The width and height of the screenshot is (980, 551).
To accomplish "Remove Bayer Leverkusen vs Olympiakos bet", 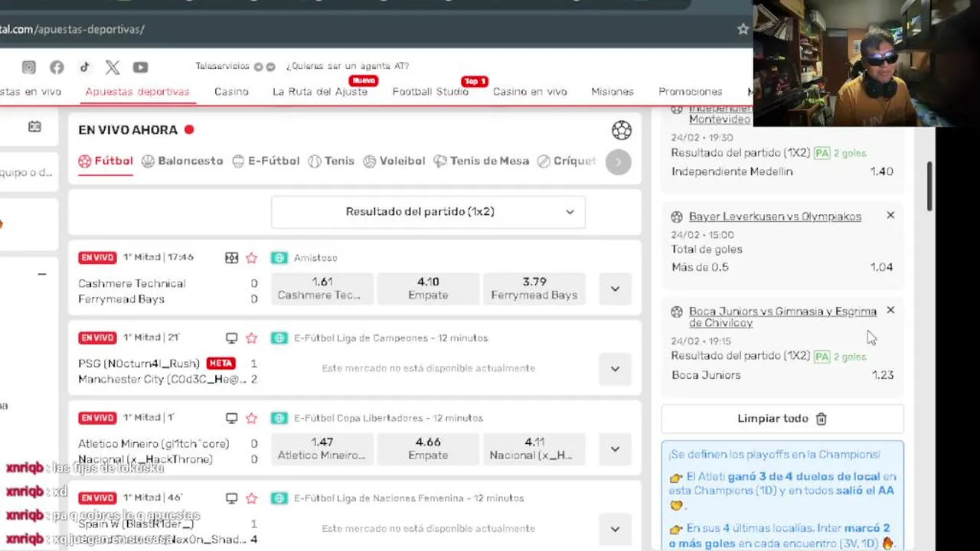I will click(890, 216).
